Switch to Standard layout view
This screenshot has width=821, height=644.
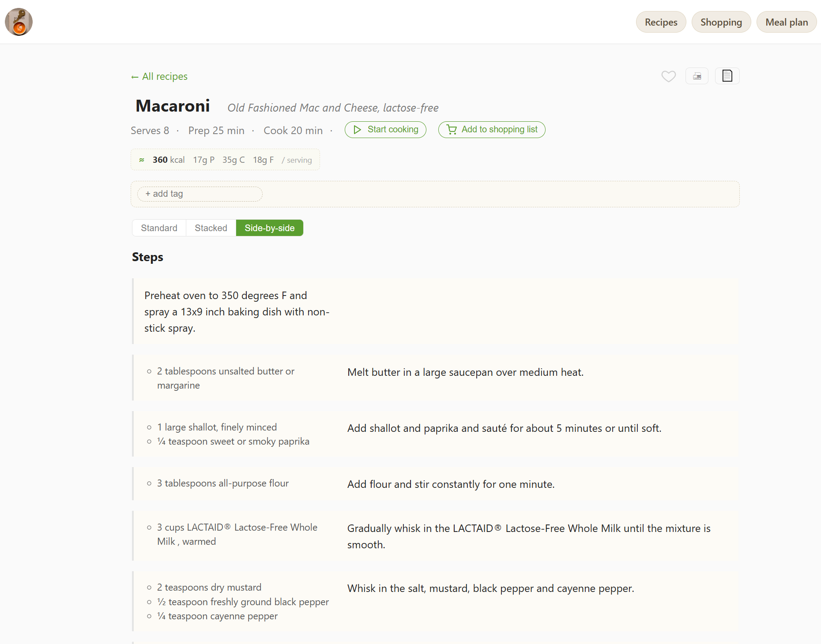(159, 228)
